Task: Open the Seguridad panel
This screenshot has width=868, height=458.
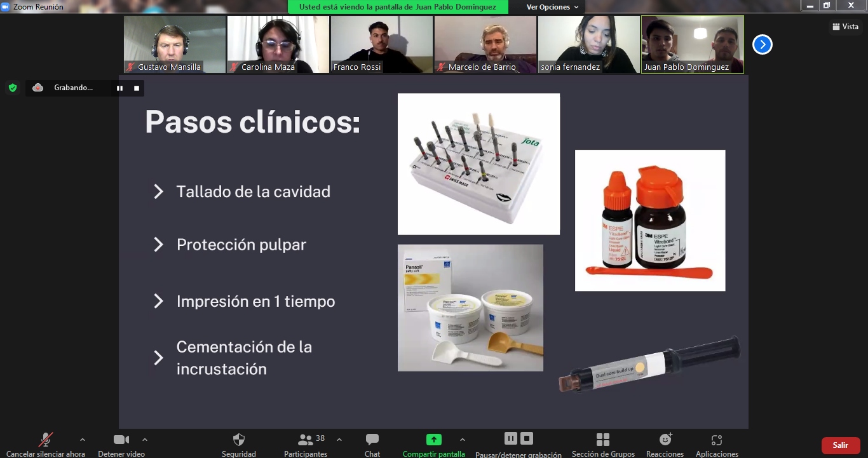Action: [x=238, y=443]
